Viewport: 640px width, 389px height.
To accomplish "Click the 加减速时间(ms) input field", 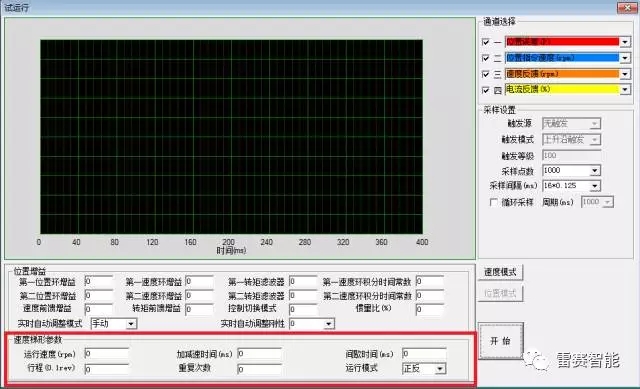I will (x=259, y=353).
